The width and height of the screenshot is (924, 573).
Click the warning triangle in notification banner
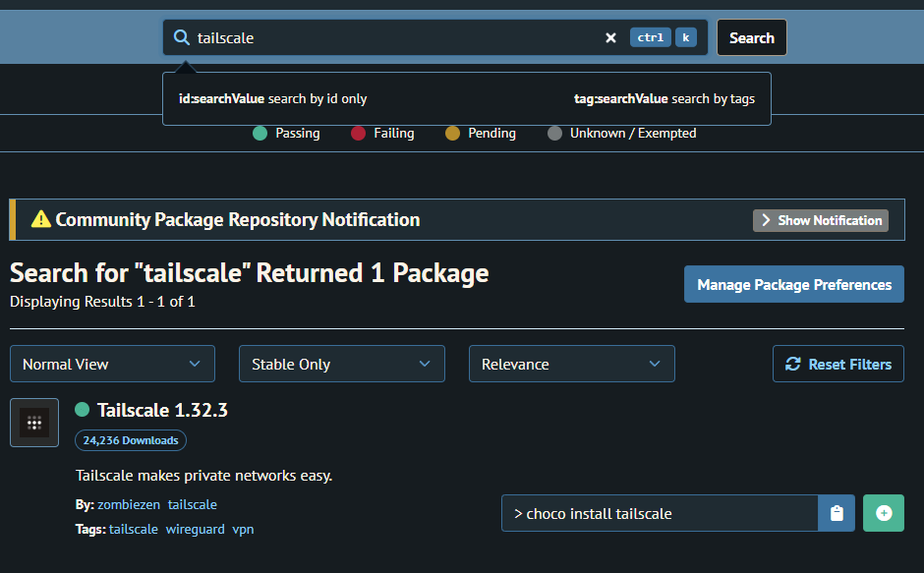(40, 219)
